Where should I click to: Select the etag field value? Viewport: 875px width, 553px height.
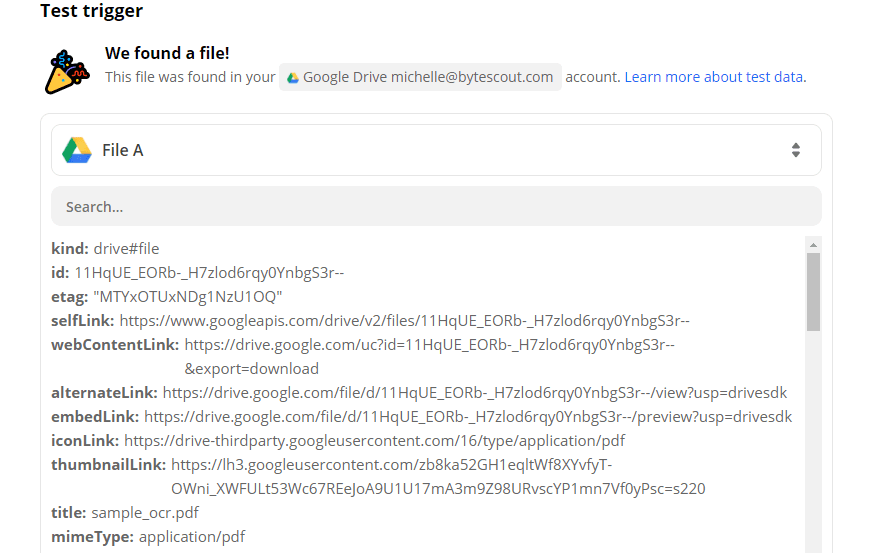(x=187, y=297)
